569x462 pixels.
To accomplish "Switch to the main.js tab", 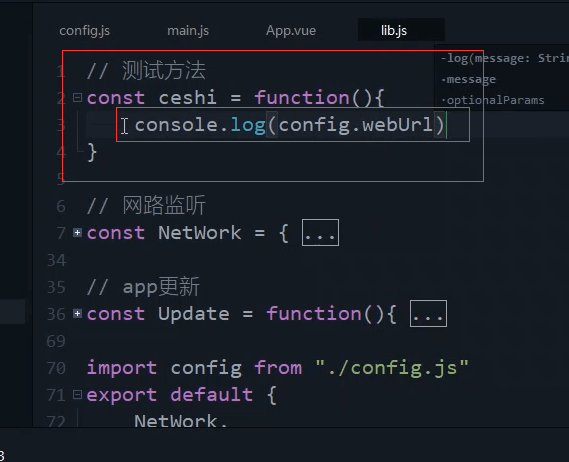I will tap(188, 30).
